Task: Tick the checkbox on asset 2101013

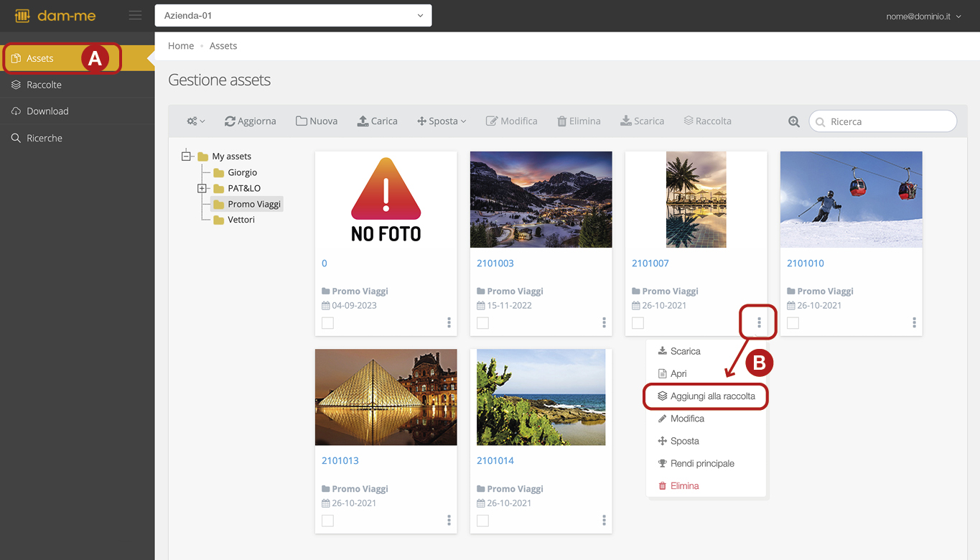Action: click(327, 521)
